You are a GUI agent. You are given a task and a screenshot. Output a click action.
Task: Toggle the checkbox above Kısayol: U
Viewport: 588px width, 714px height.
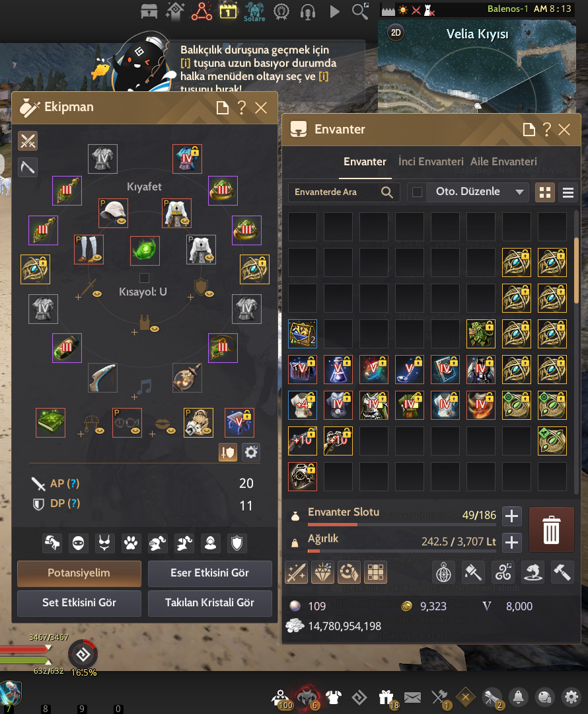click(144, 278)
